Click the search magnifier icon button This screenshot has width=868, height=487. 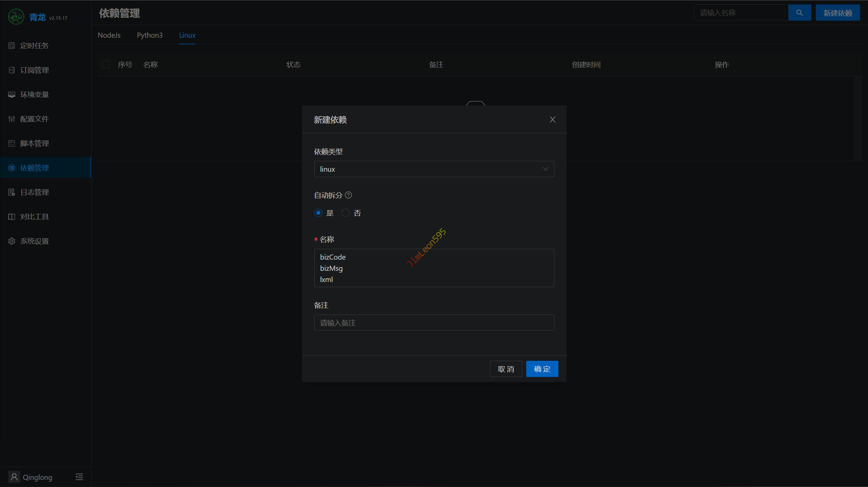[x=799, y=13]
